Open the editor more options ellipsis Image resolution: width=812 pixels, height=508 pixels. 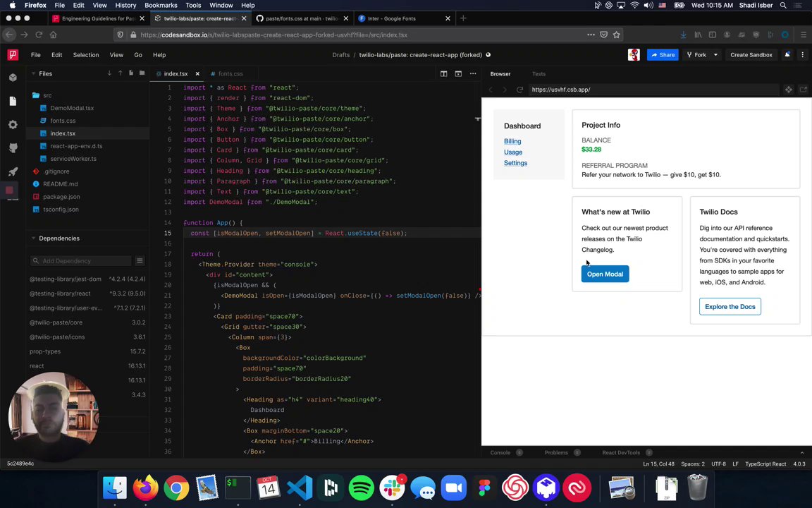click(x=473, y=73)
